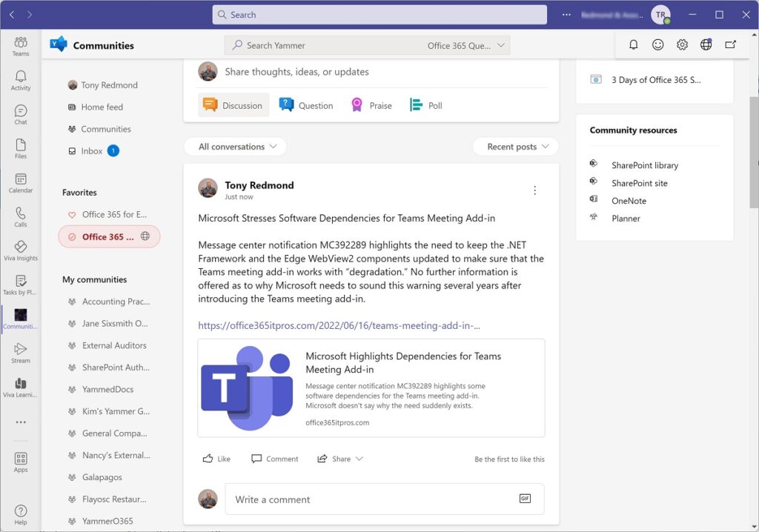Open Viva Insights
The height and width of the screenshot is (532, 759).
point(20,250)
